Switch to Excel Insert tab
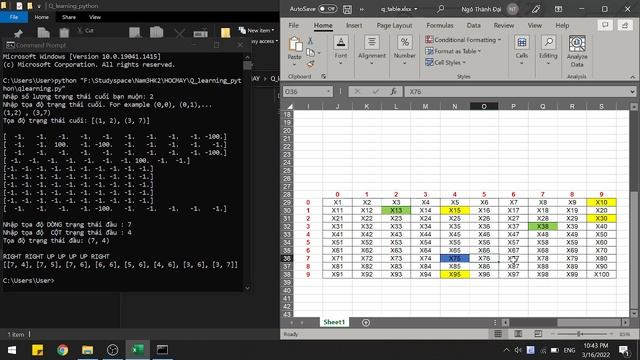The width and height of the screenshot is (640, 360). pyautogui.click(x=354, y=25)
